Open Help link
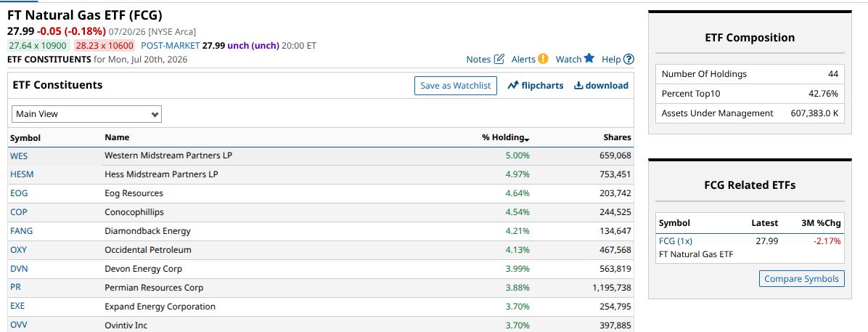This screenshot has height=332, width=868. [x=611, y=60]
